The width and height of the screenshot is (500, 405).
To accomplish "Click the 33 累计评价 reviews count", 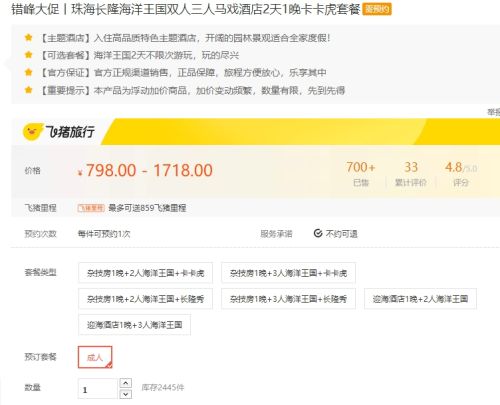I will (411, 174).
